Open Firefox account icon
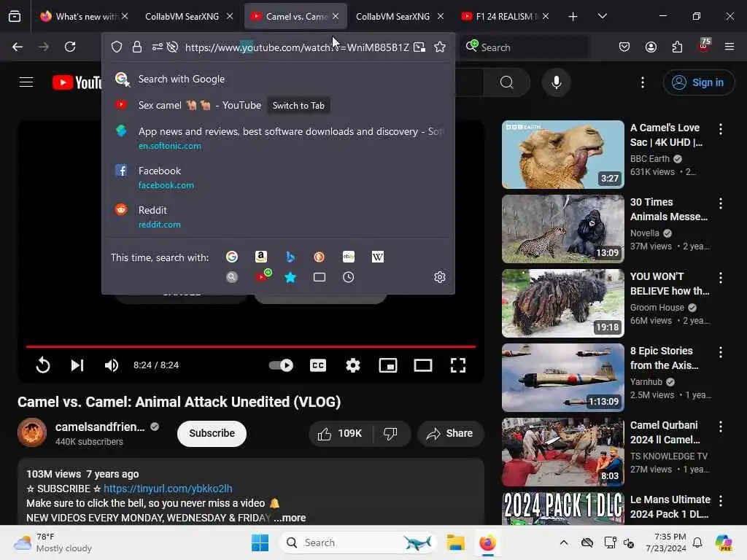 point(651,47)
